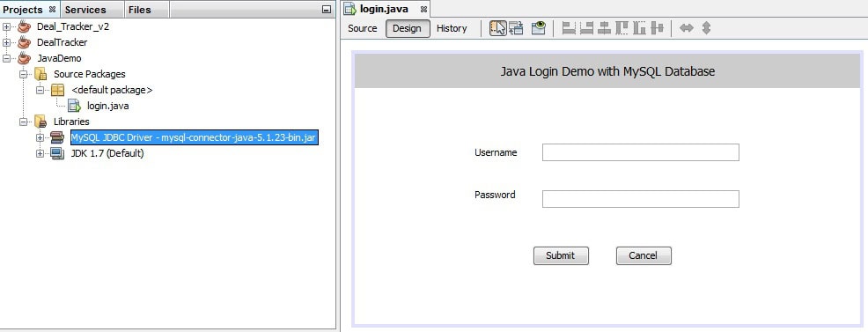The width and height of the screenshot is (868, 332).
Task: Close the login.java editor tab
Action: click(x=423, y=10)
